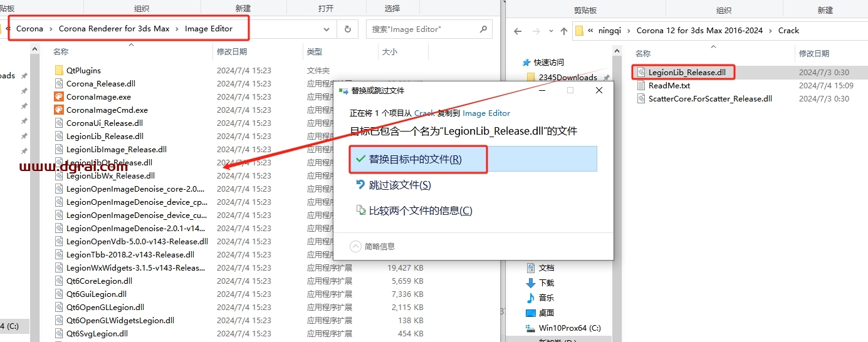The height and width of the screenshot is (342, 868).
Task: Click the QtPlugins folder icon
Action: pyautogui.click(x=59, y=71)
